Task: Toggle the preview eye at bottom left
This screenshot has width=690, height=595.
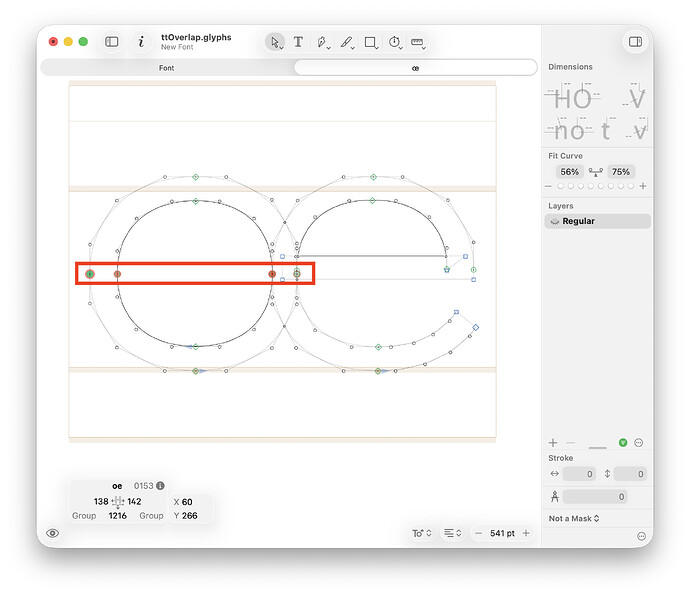Action: (x=53, y=533)
